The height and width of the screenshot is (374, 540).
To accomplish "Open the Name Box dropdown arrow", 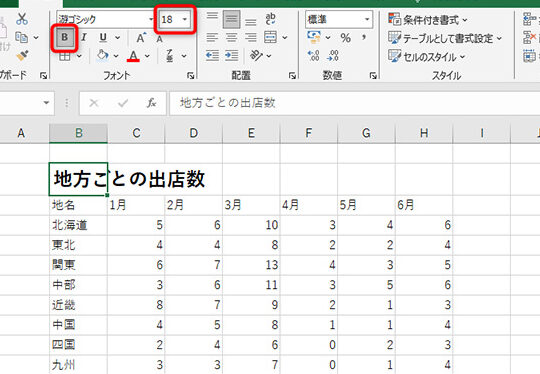I will click(x=46, y=103).
